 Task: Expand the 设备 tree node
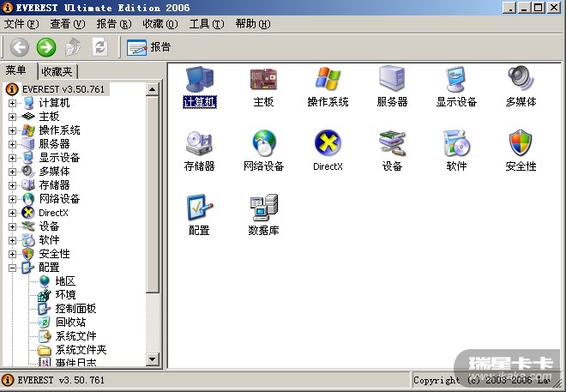(x=12, y=226)
